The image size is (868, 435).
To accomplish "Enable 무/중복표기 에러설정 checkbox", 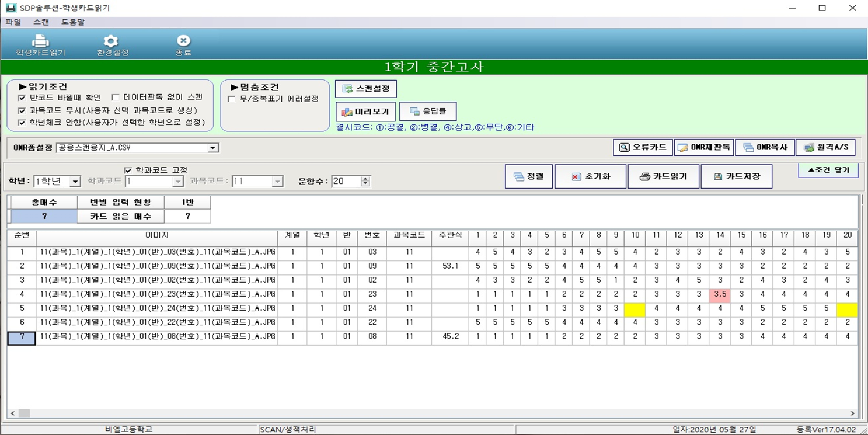I will coord(231,99).
